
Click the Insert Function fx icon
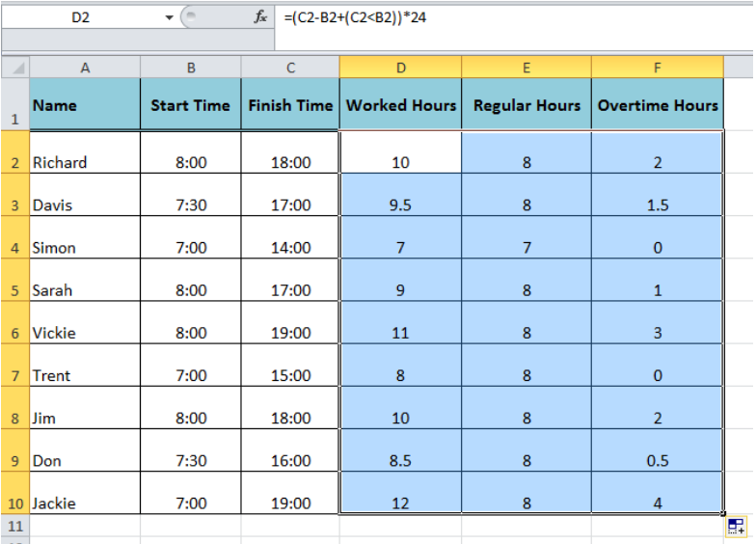(260, 17)
